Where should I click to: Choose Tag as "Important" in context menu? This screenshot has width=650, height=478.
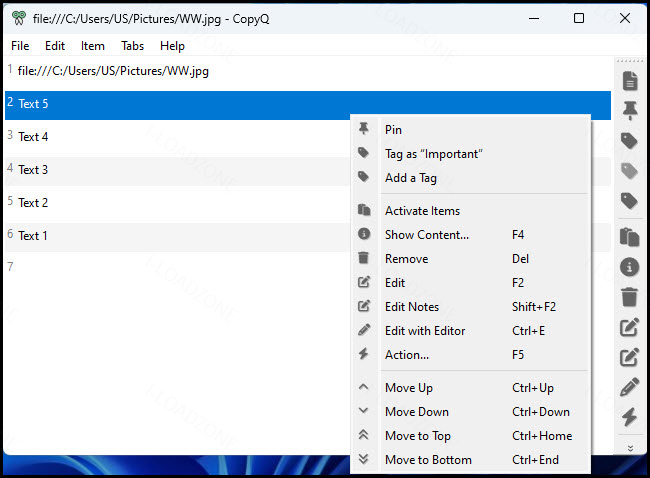click(x=470, y=154)
